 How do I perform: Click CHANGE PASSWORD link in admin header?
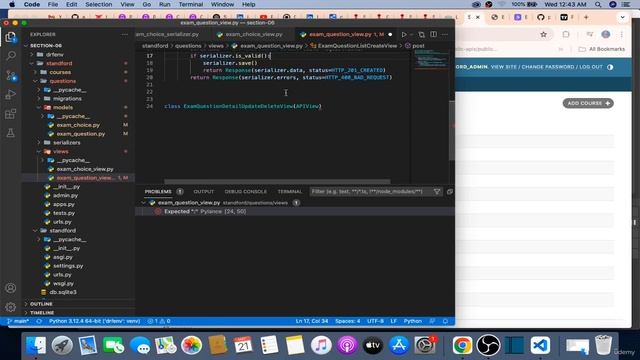548,67
